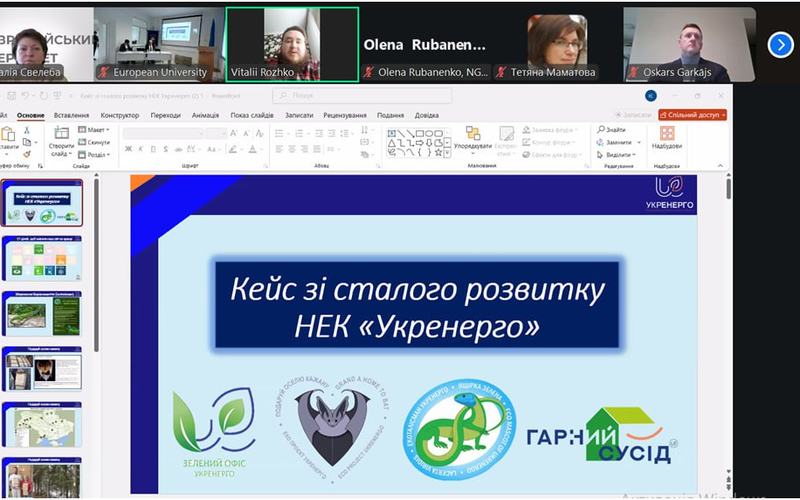Click the Надбудови add-ins icon
The image size is (800, 500).
click(x=667, y=134)
